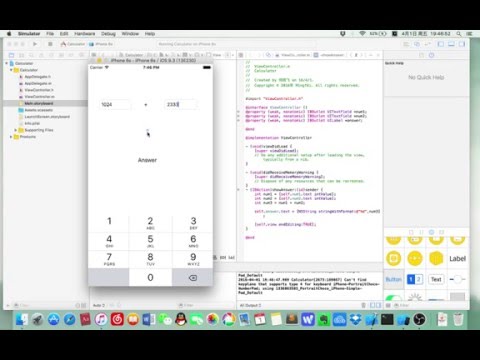
Task: Pick the Segmented Control object in library
Action: 415,279
